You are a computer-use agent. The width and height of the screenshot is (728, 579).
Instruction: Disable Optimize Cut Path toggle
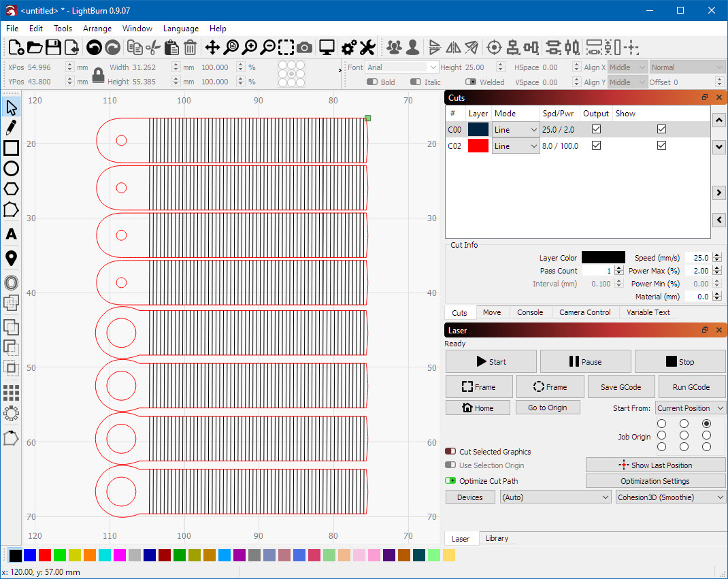(x=450, y=481)
